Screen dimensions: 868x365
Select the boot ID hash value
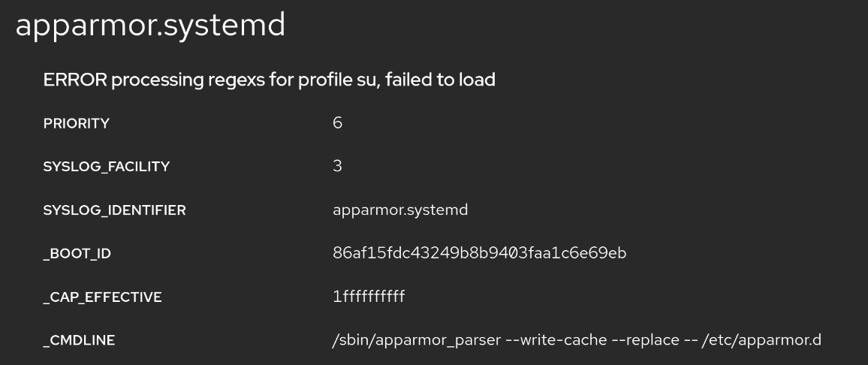pyautogui.click(x=479, y=253)
